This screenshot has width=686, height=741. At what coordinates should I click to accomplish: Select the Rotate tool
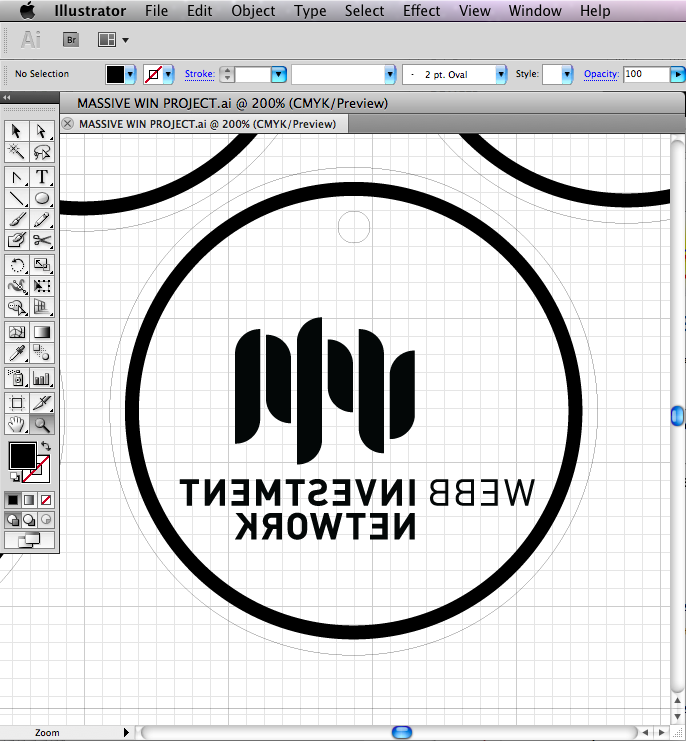pos(17,265)
